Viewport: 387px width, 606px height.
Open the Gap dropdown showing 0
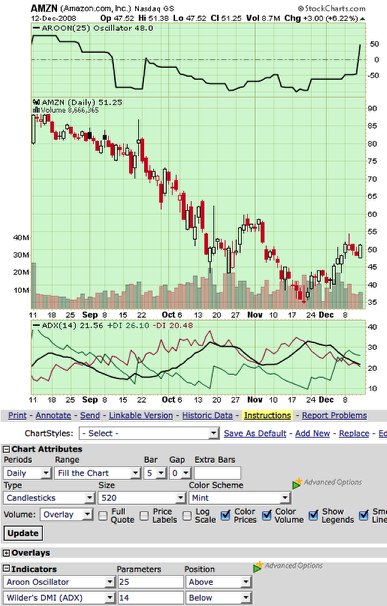click(x=181, y=473)
